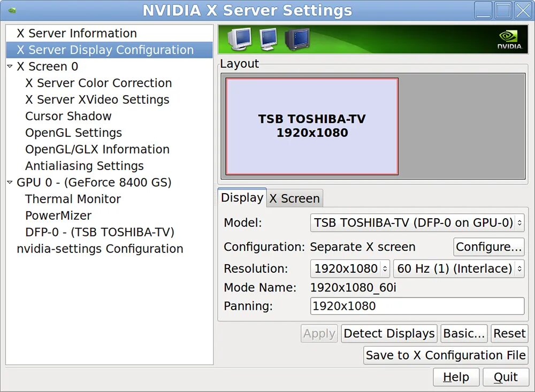Select OpenGL Settings in the sidebar

pos(73,133)
